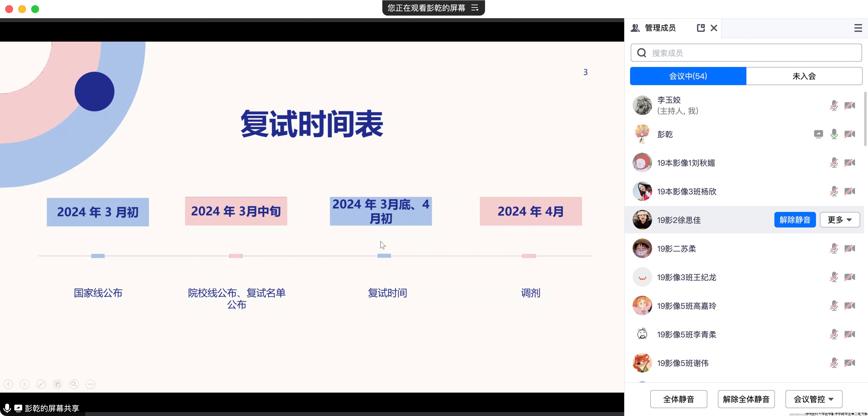The width and height of the screenshot is (868, 416).
Task: Switch to the 未入会 tab
Action: tap(804, 76)
